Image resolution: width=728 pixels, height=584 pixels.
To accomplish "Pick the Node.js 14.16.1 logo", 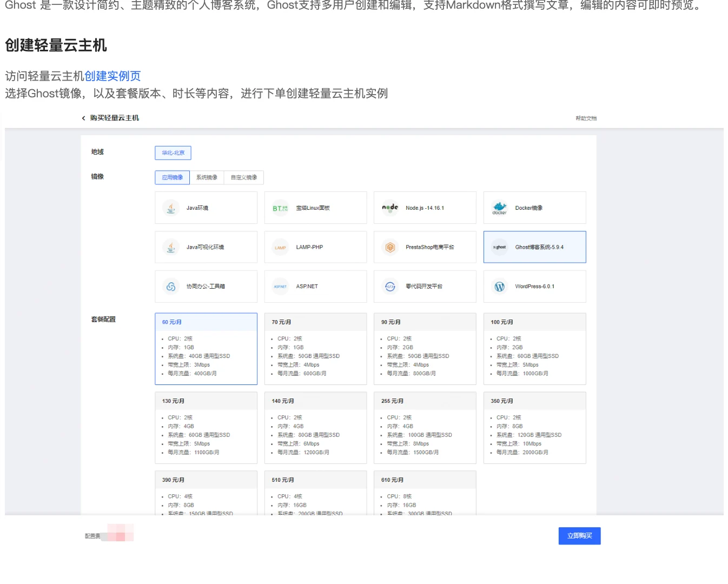I will click(390, 208).
